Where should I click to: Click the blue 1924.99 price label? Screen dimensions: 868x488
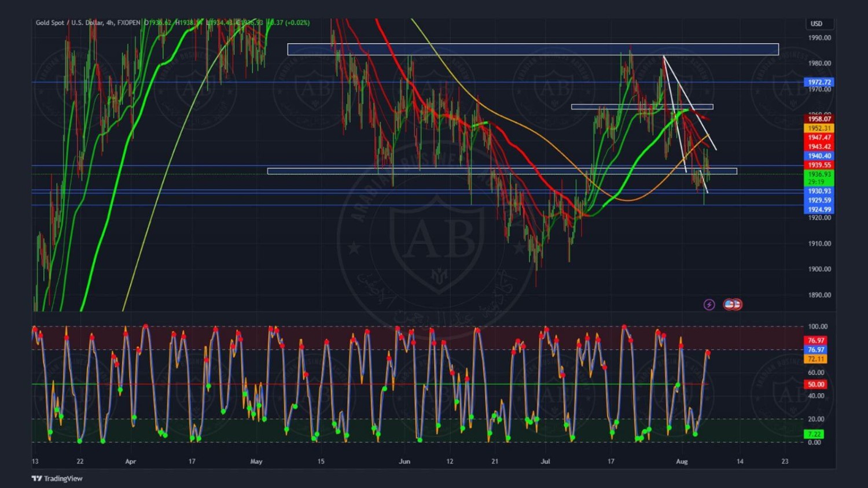coord(819,210)
